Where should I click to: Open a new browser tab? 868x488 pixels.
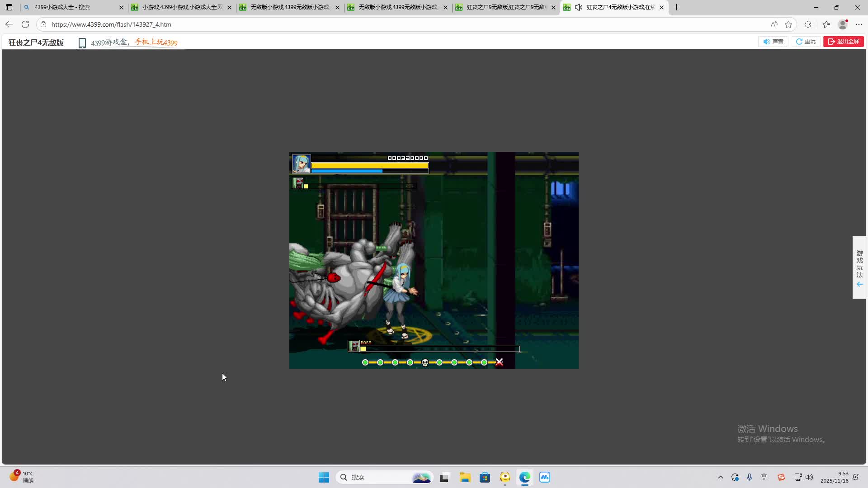(676, 7)
